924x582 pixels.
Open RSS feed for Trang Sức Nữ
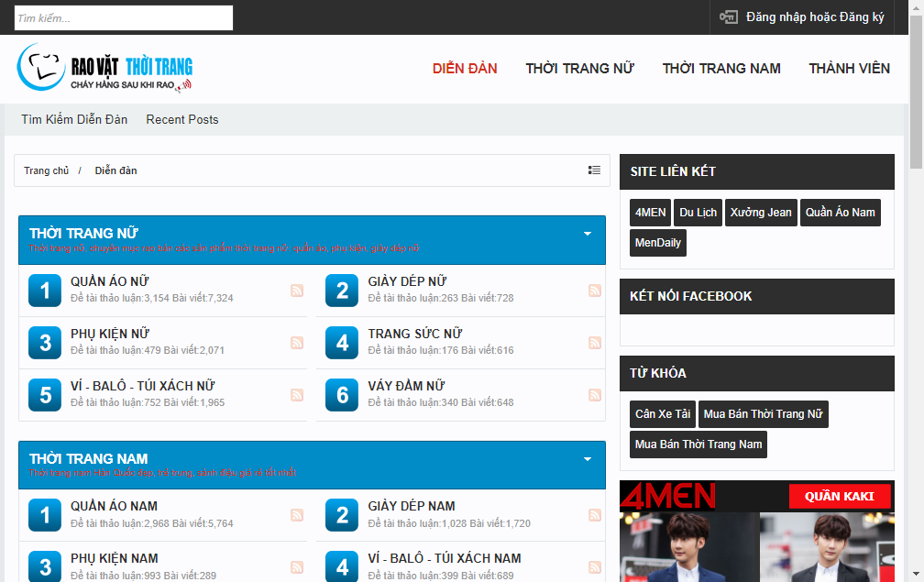(x=595, y=343)
